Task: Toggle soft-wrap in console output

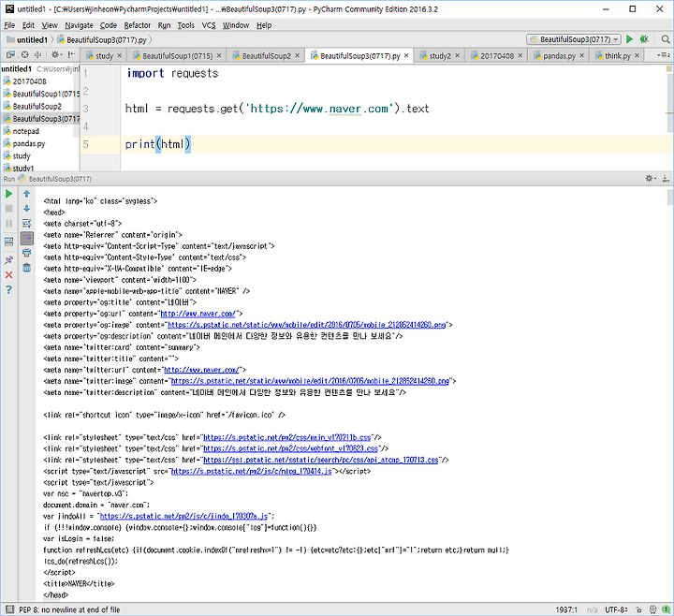Action: click(x=26, y=223)
